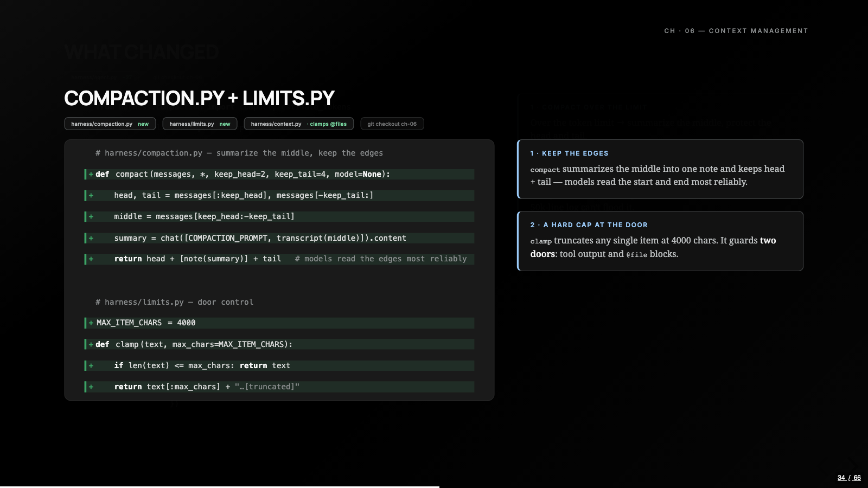
Task: Click the plus diff marker beside 'def clamp'
Action: click(91, 344)
